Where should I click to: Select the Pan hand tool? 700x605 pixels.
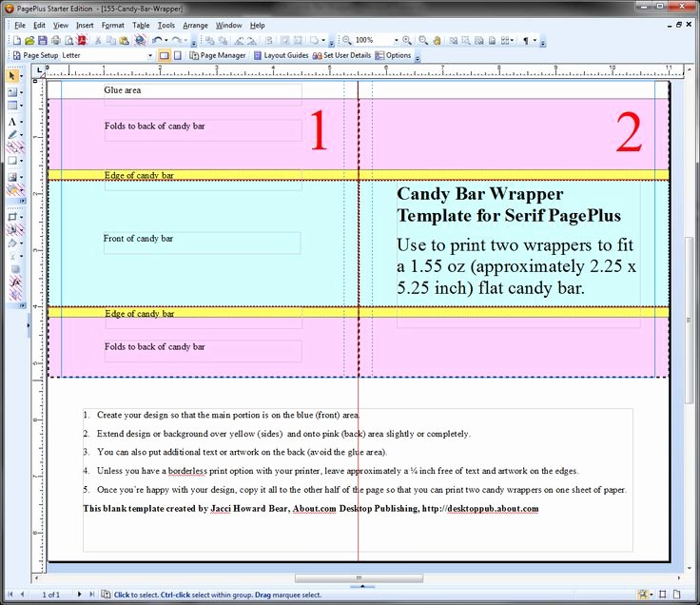pyautogui.click(x=437, y=41)
